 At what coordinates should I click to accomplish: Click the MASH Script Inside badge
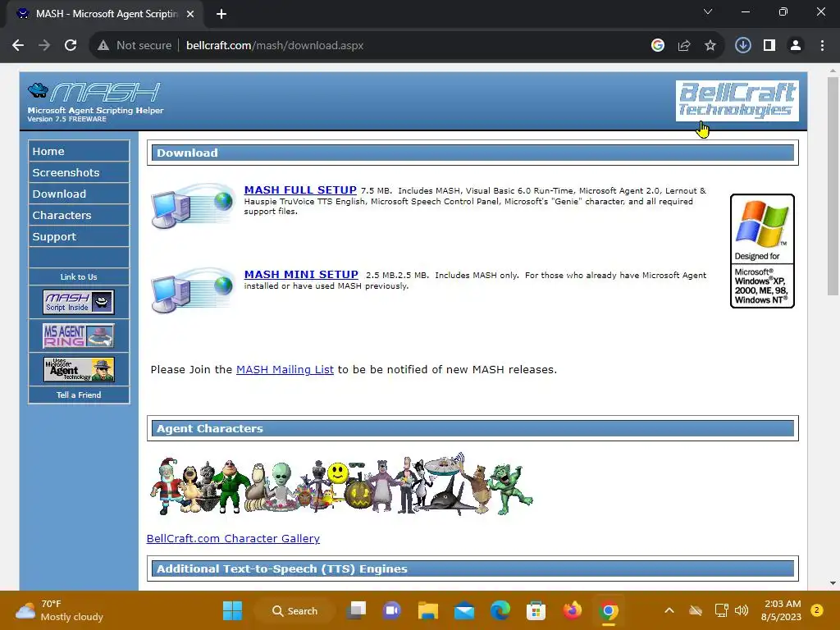coord(79,302)
